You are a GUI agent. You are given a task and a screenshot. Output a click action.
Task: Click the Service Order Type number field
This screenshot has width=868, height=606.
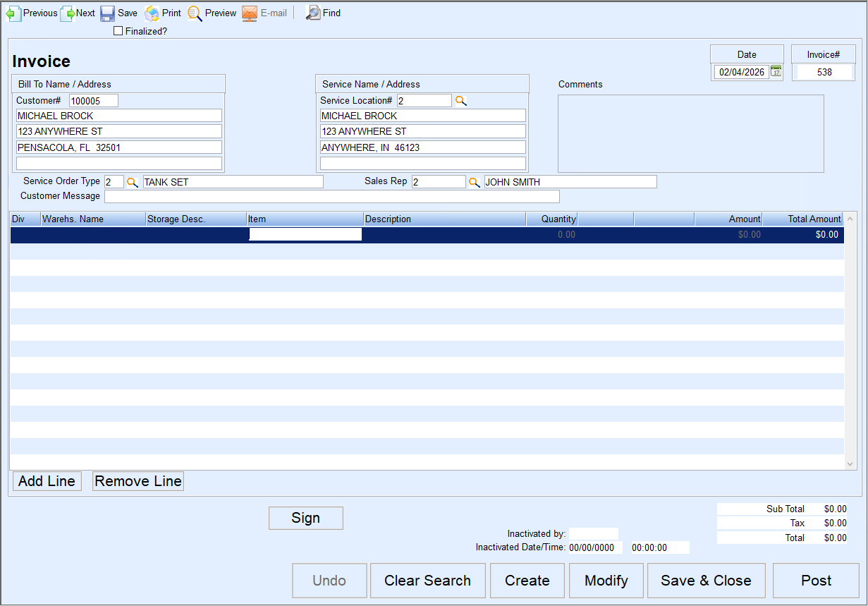(x=114, y=182)
